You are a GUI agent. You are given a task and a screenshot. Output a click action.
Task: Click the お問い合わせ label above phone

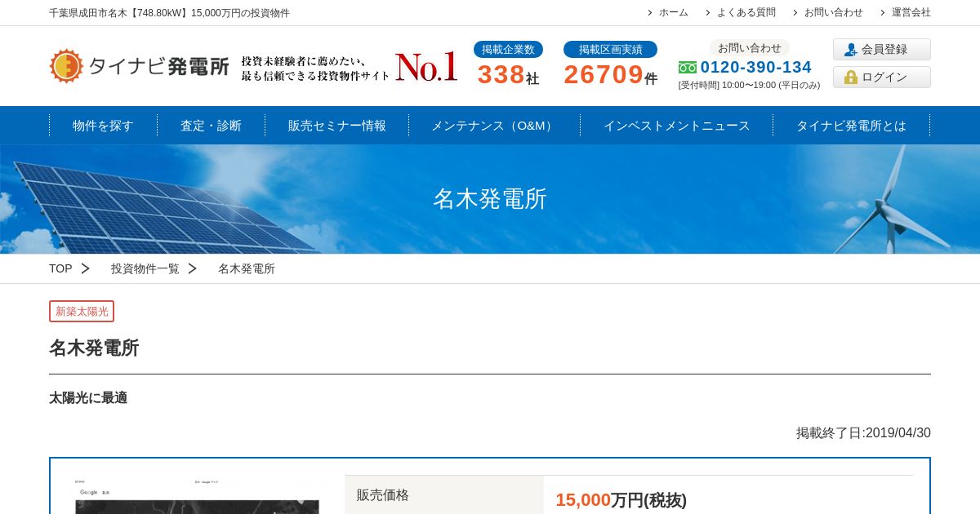point(750,48)
